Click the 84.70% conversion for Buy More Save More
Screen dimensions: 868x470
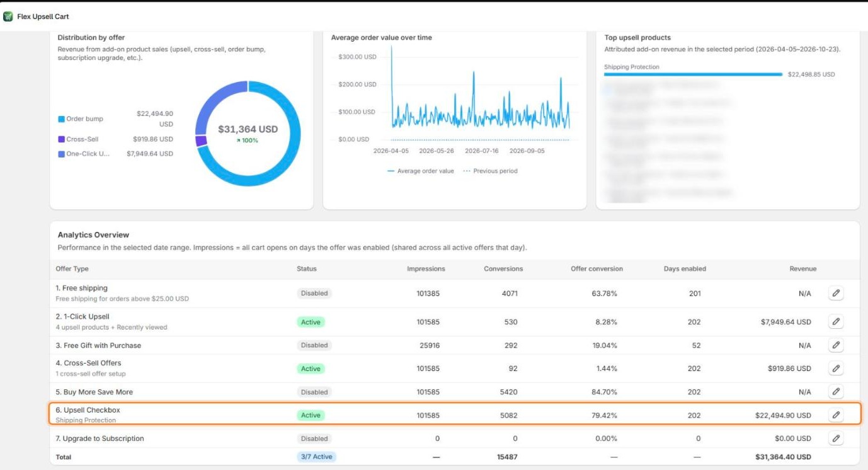pos(604,392)
